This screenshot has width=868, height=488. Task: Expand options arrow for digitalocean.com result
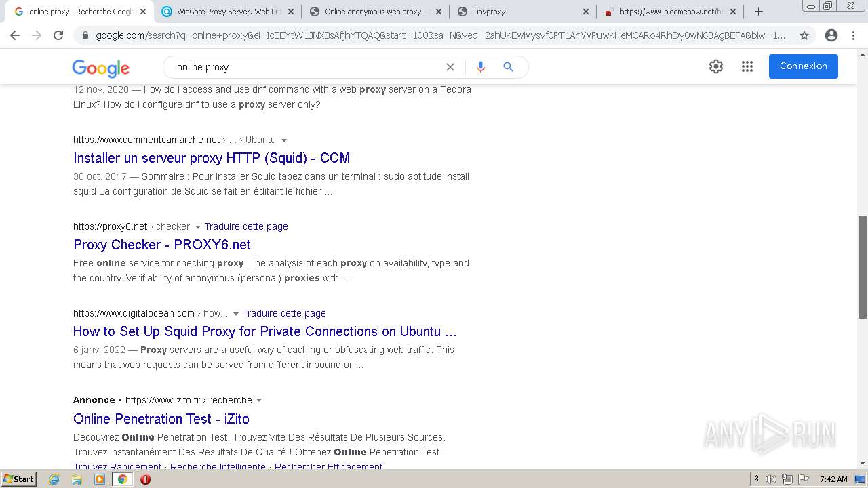click(236, 314)
